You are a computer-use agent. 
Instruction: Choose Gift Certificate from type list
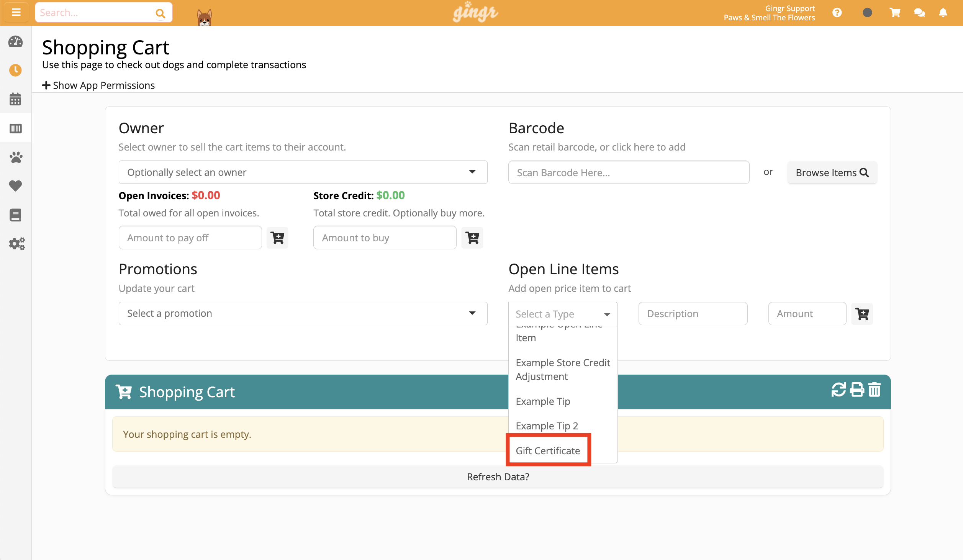(548, 450)
